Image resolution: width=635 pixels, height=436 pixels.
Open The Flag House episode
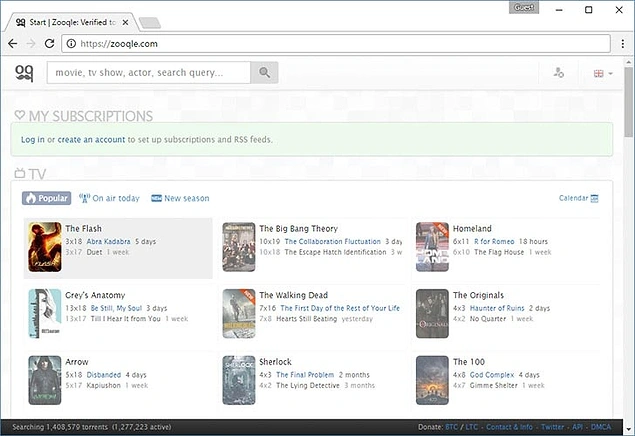[499, 252]
